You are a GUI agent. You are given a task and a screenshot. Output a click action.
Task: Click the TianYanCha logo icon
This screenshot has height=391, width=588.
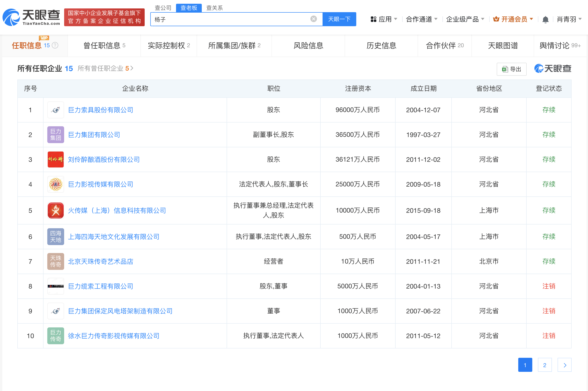pos(11,17)
